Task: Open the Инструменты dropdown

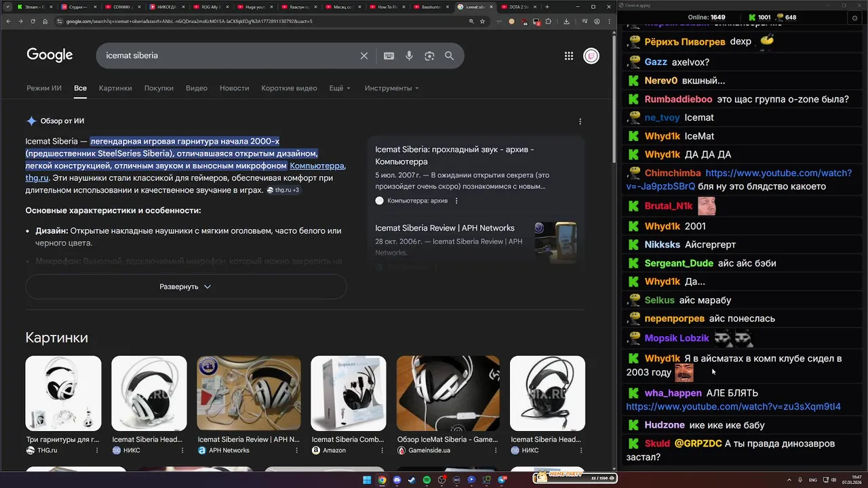Action: [x=391, y=88]
